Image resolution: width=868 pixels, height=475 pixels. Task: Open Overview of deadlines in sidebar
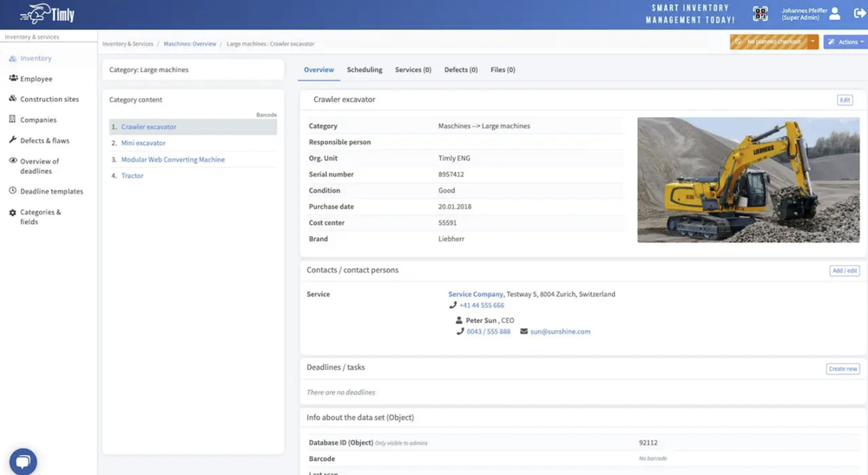click(39, 166)
